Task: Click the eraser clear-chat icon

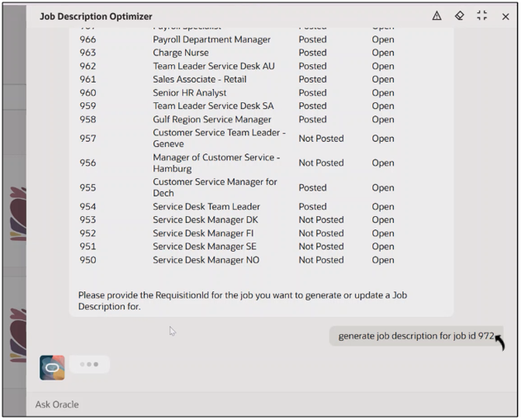Action: [x=460, y=16]
